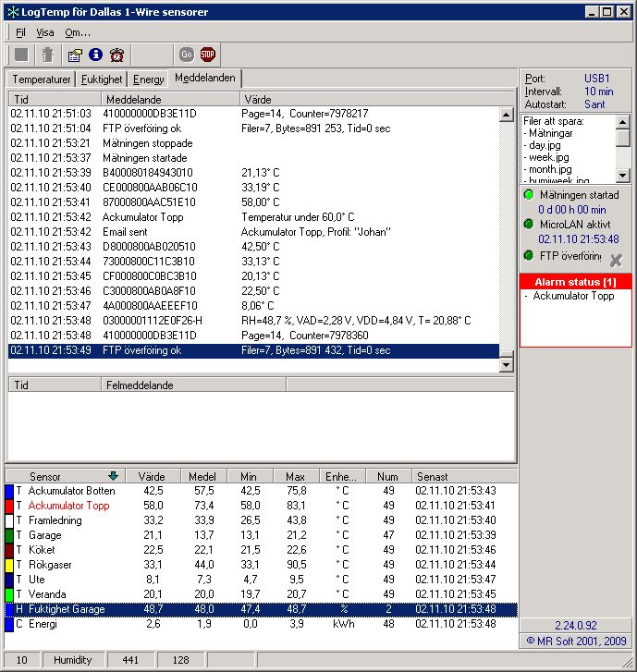Click the grey X icon beside FTP överföring
Image resolution: width=637 pixels, height=672 pixels.
tap(616, 261)
